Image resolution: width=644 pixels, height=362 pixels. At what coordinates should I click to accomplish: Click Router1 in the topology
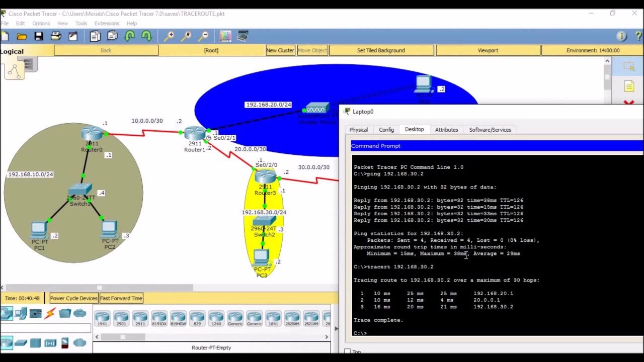pos(195,134)
